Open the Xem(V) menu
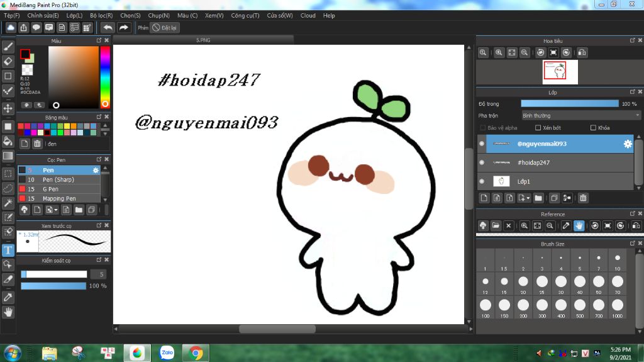This screenshot has height=362, width=644. click(x=214, y=15)
